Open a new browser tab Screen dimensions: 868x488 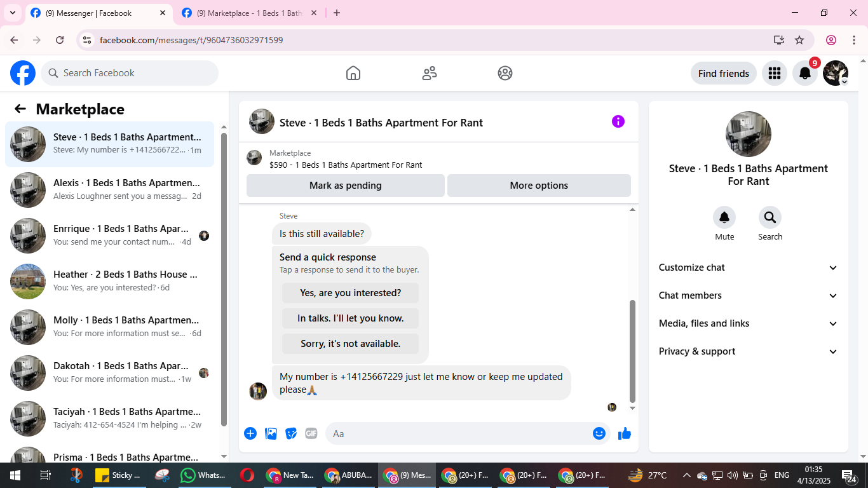click(x=337, y=13)
